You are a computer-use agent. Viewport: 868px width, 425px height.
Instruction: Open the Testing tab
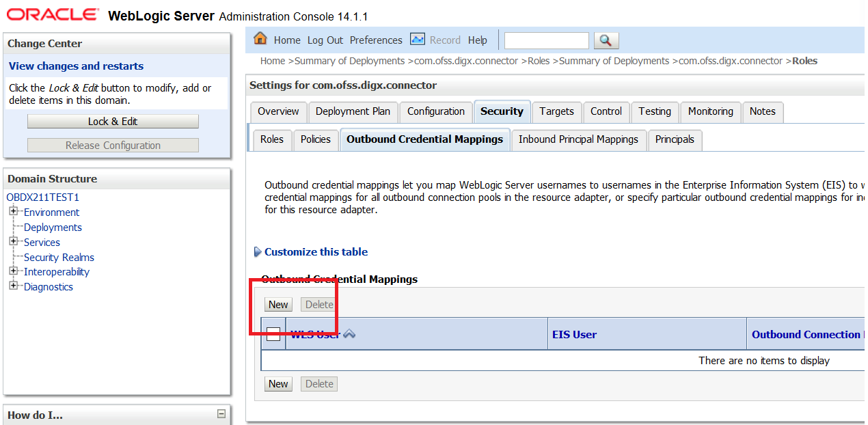pyautogui.click(x=655, y=111)
